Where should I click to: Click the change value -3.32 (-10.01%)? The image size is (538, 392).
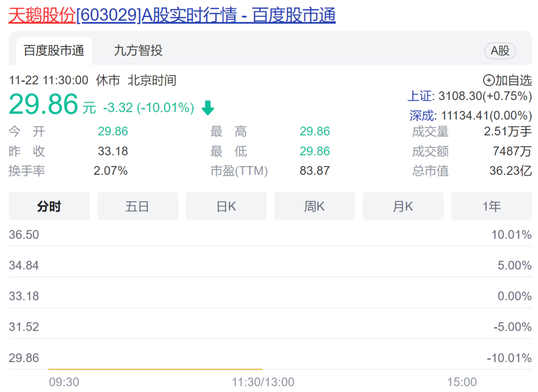tap(148, 108)
